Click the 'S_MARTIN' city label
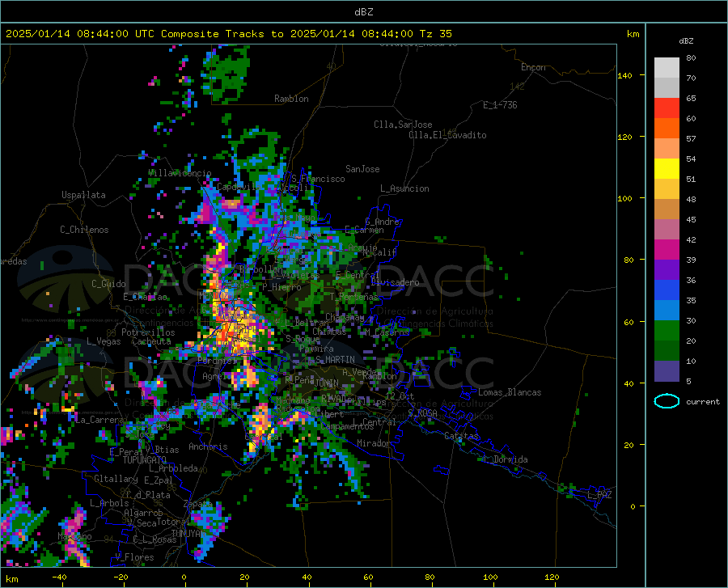 pyautogui.click(x=335, y=360)
